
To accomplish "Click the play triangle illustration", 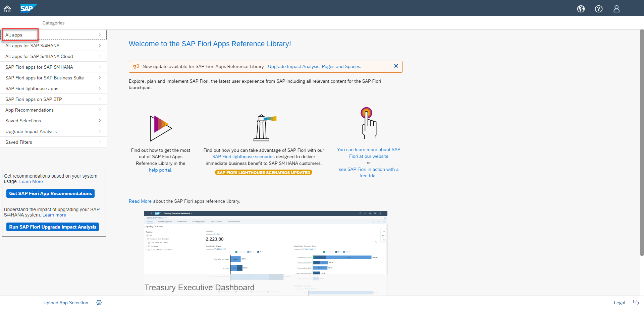I will click(161, 128).
